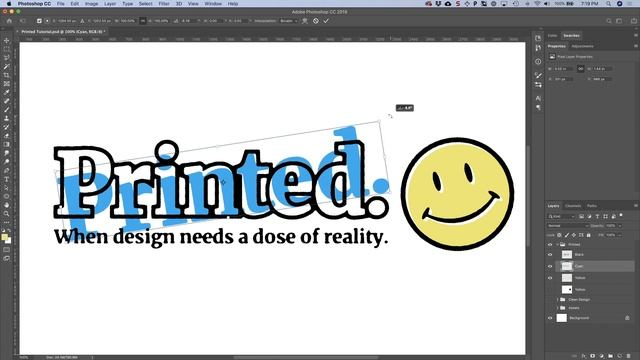Commit transform with the checkmark icon

(326, 21)
